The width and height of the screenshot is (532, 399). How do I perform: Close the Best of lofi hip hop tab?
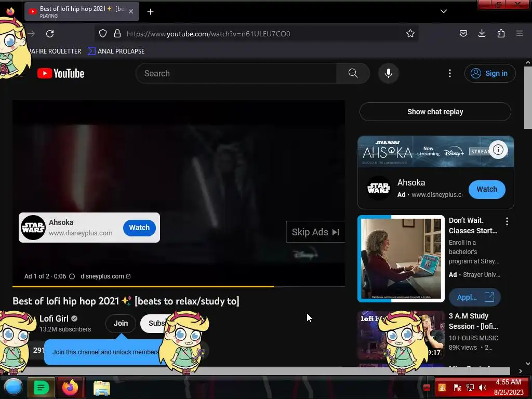131,11
